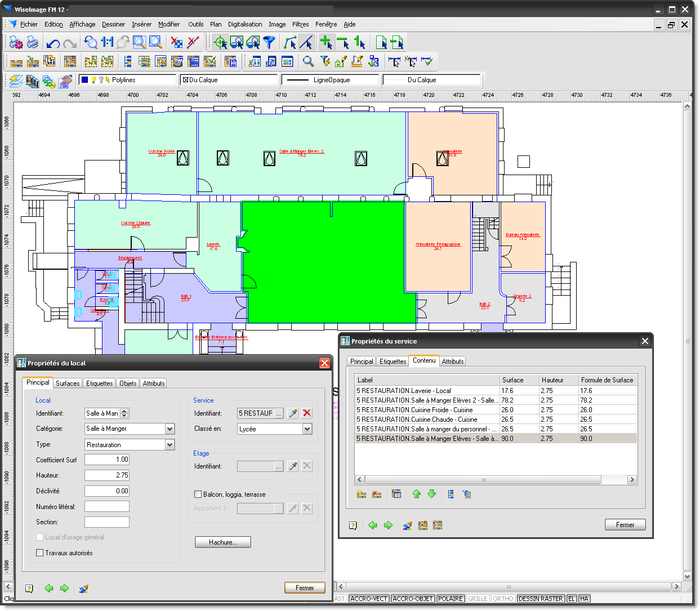Click Fermer in Propriétés du service dialog
This screenshot has height=611, width=700.
(x=625, y=525)
